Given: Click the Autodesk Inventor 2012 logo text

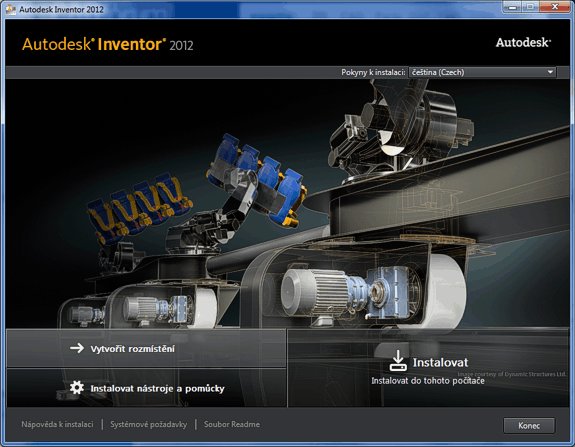Looking at the screenshot, I should [107, 44].
